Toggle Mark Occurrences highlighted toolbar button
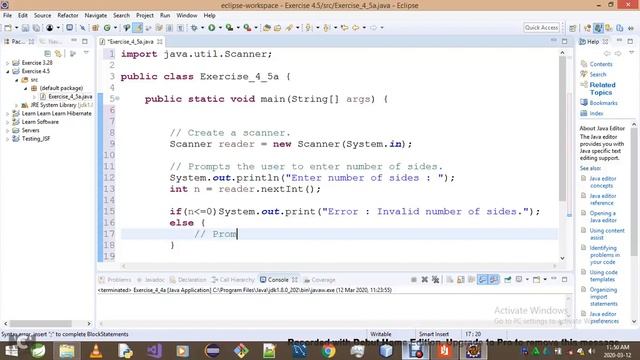The height and width of the screenshot is (360, 640). click(138, 28)
